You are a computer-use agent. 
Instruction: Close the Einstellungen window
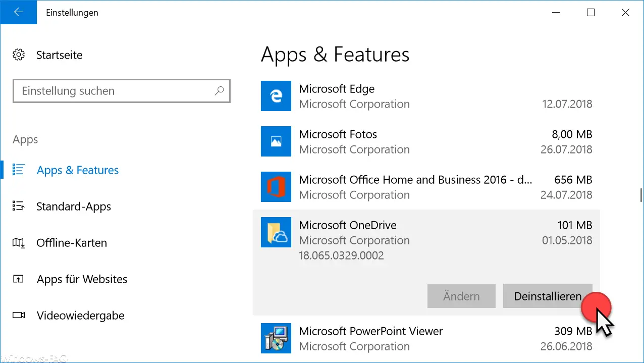pyautogui.click(x=626, y=13)
